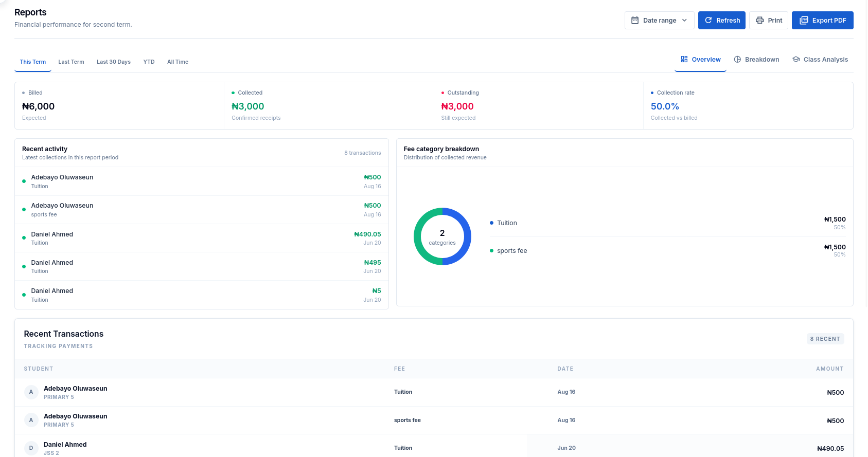Click the 'D' avatar for Daniel Ahmed
This screenshot has width=868, height=457.
click(31, 448)
